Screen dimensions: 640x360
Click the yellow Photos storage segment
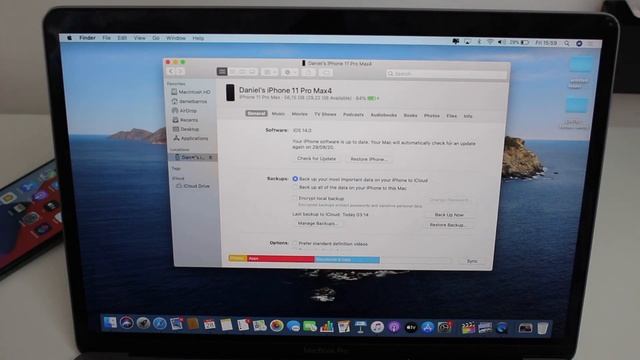coord(238,258)
